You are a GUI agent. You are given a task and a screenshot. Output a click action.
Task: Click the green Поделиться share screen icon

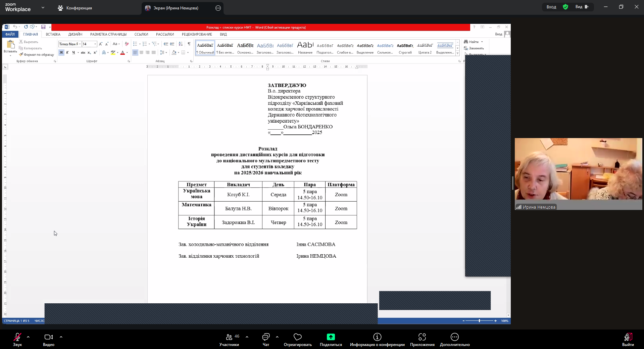coord(331,337)
